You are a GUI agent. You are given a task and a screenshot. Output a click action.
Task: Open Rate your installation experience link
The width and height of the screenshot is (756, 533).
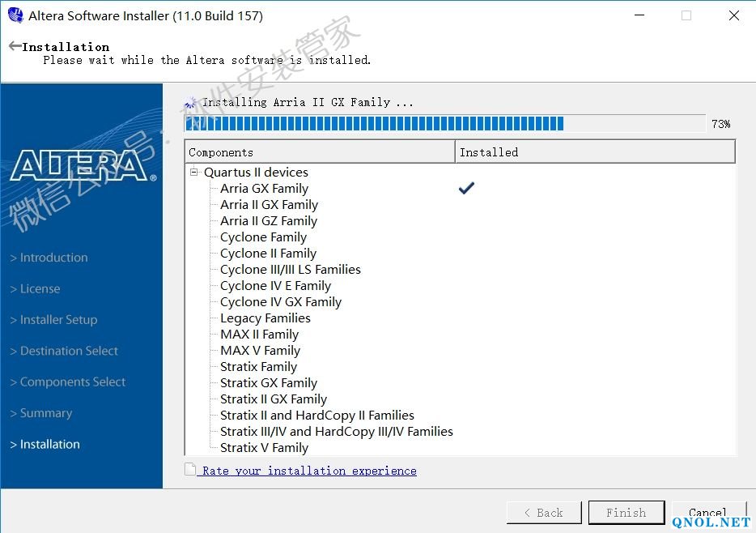[309, 471]
